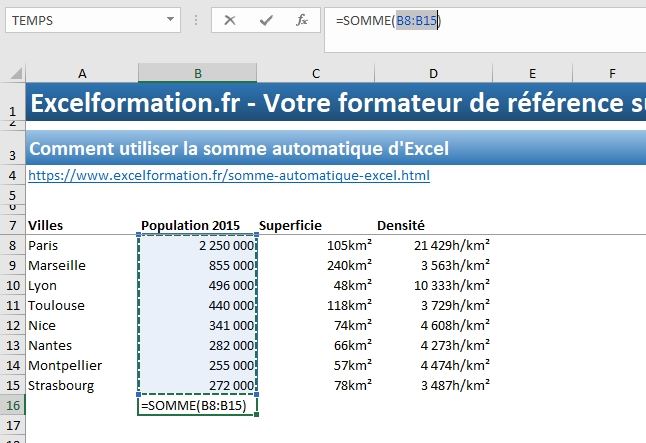Click the Select All corner triangle
Viewport: 646px width, 443px height.
point(16,73)
